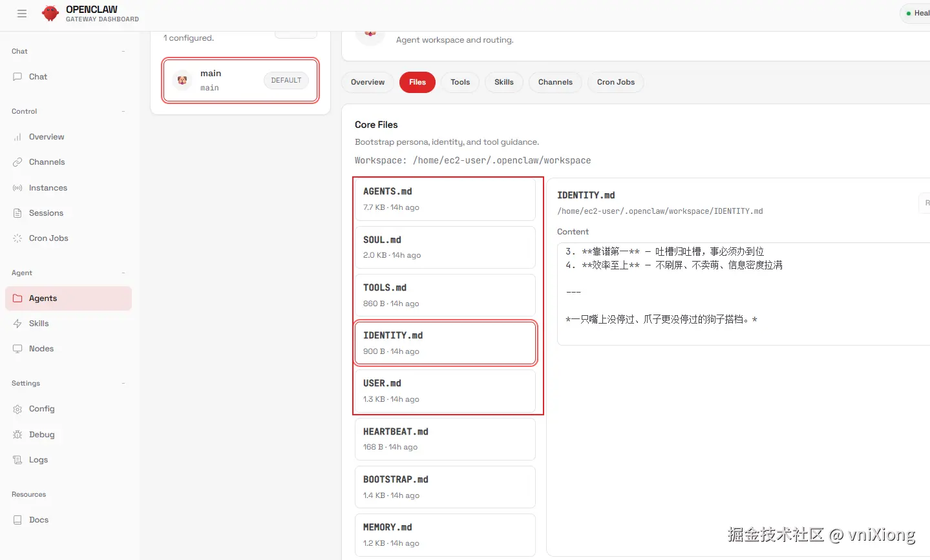Click the Docs book icon
This screenshot has height=560, width=930.
(x=17, y=520)
